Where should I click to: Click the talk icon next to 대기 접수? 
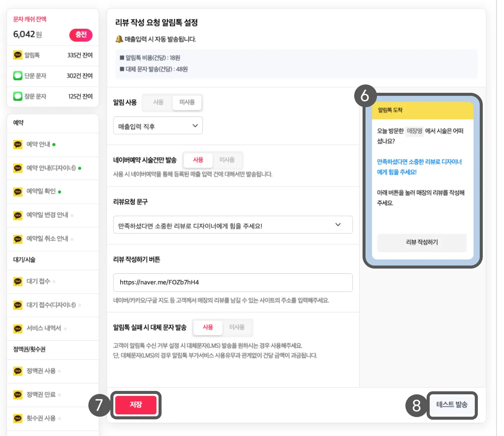(x=18, y=281)
